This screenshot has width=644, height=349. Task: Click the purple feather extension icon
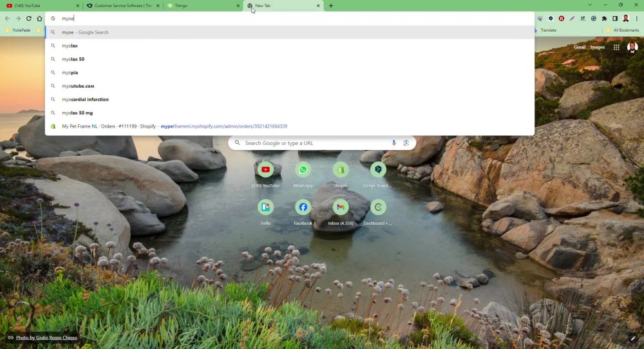572,19
